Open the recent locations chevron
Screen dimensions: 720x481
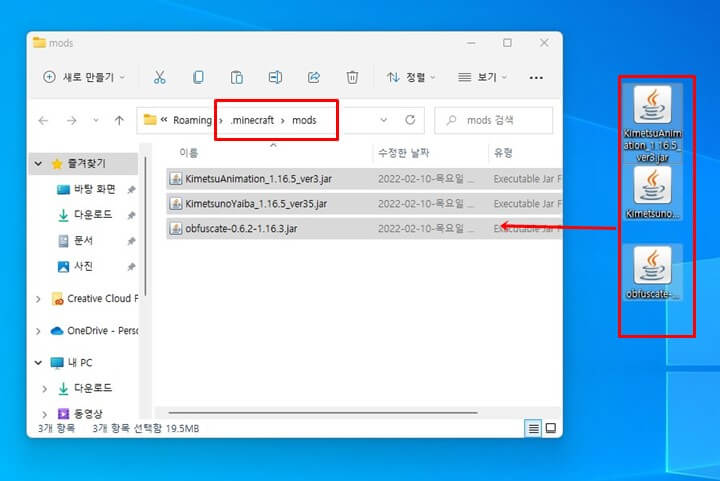point(96,120)
